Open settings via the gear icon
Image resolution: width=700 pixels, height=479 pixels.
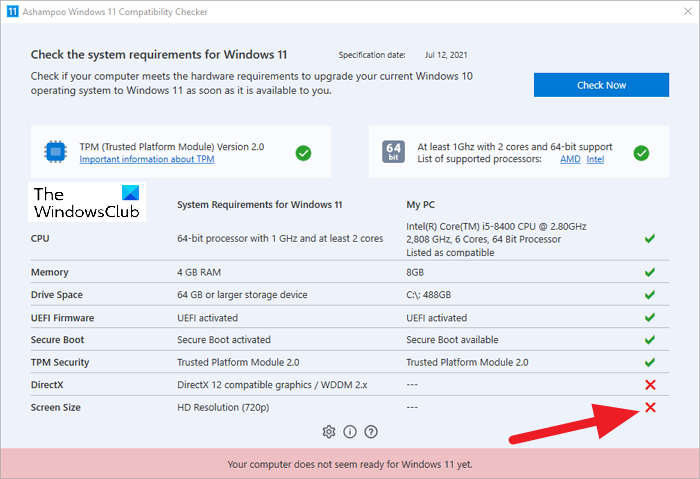(329, 432)
